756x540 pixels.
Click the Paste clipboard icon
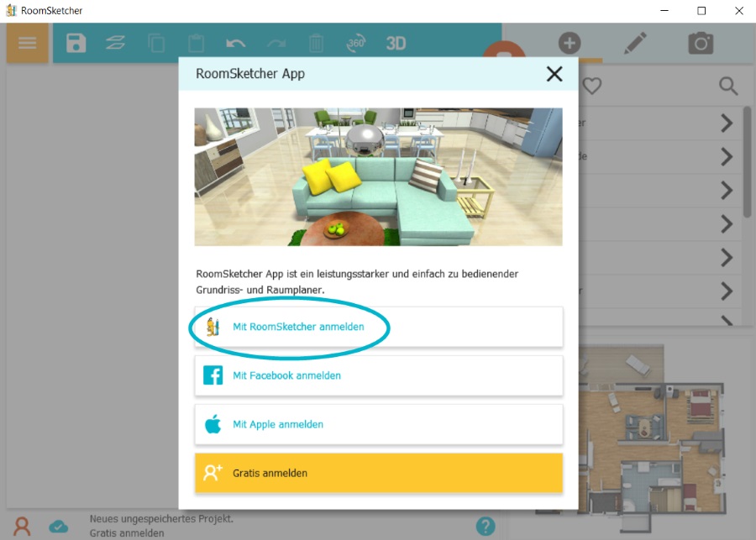pyautogui.click(x=196, y=44)
